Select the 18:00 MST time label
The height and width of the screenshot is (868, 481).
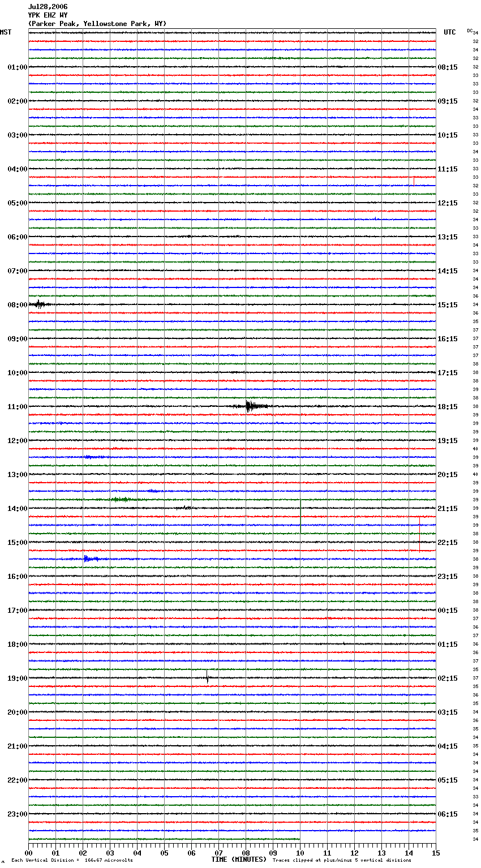click(x=18, y=644)
